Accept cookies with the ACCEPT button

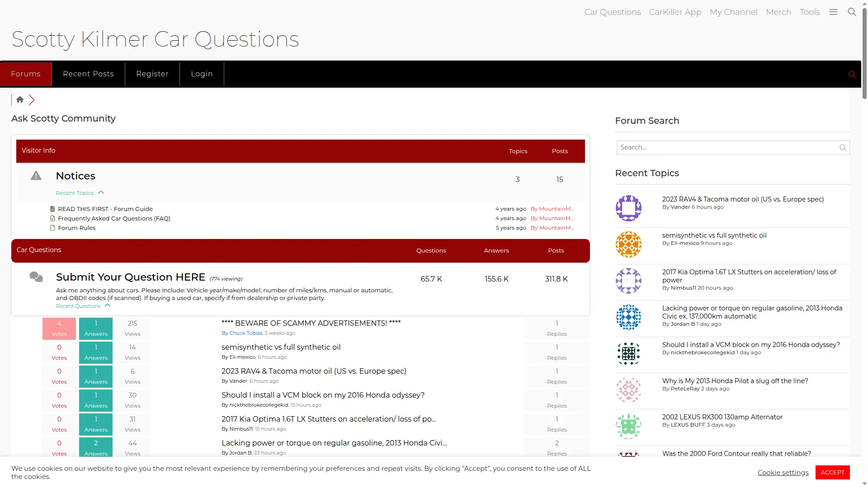click(833, 472)
